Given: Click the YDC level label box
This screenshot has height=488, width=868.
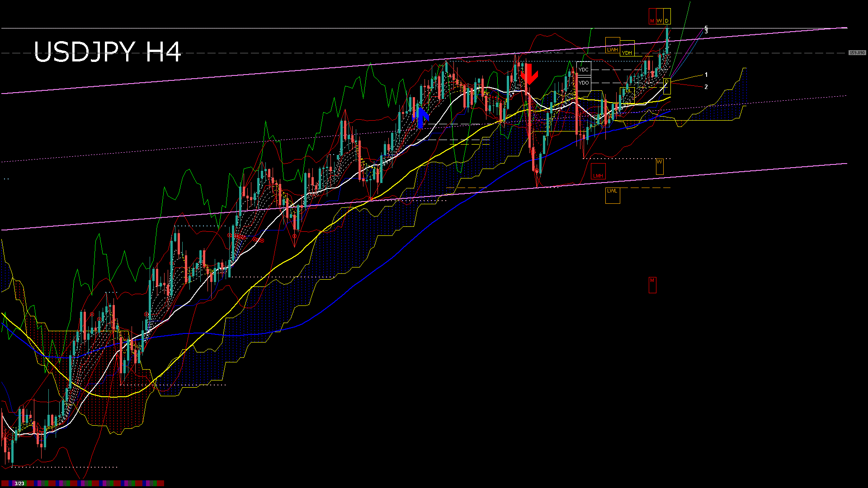Looking at the screenshot, I should 584,70.
